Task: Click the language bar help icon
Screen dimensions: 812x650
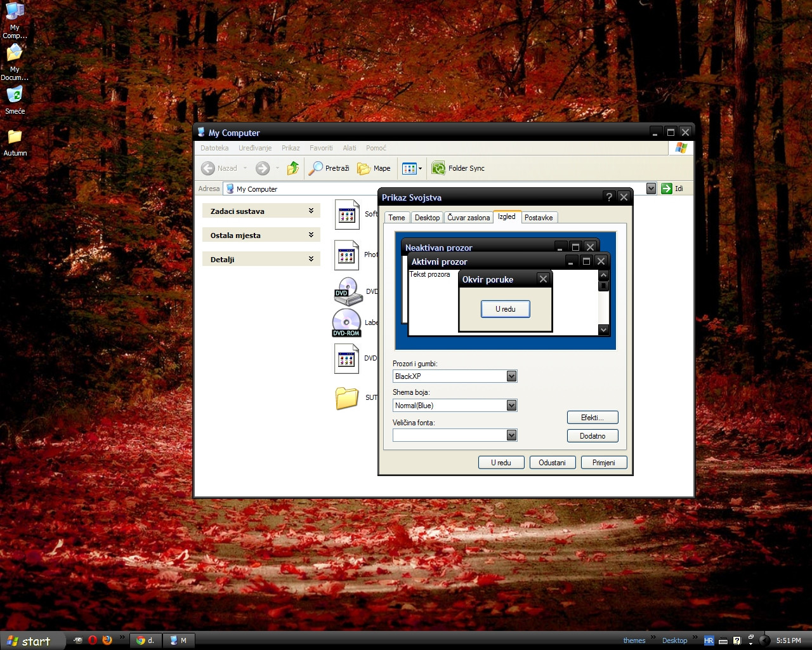Action: [x=737, y=640]
